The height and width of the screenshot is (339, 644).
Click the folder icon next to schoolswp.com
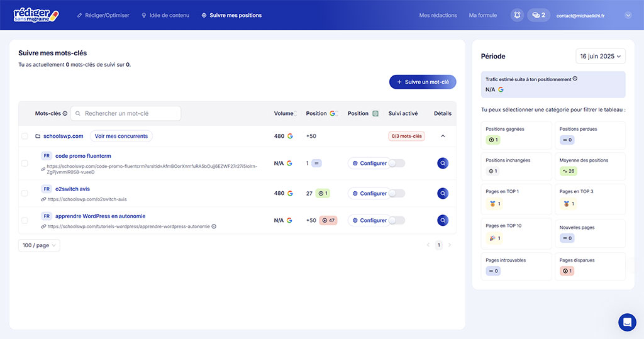[38, 136]
